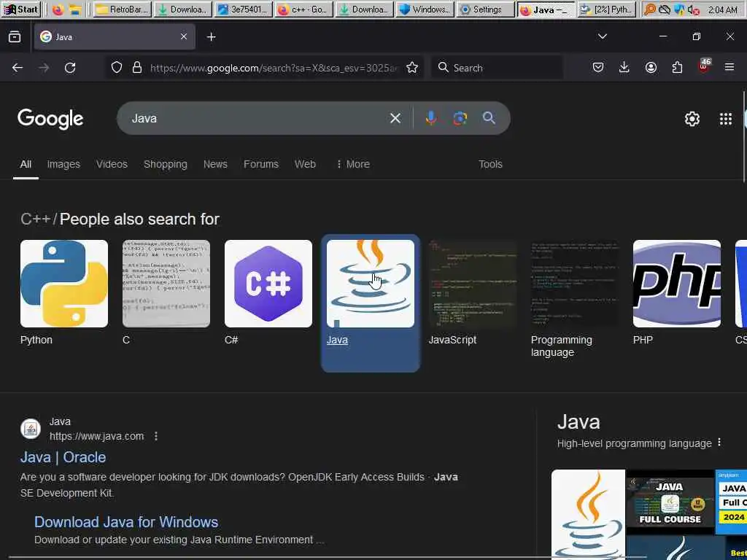Image resolution: width=747 pixels, height=560 pixels.
Task: Click the Java favicon beside java.com
Action: click(31, 429)
